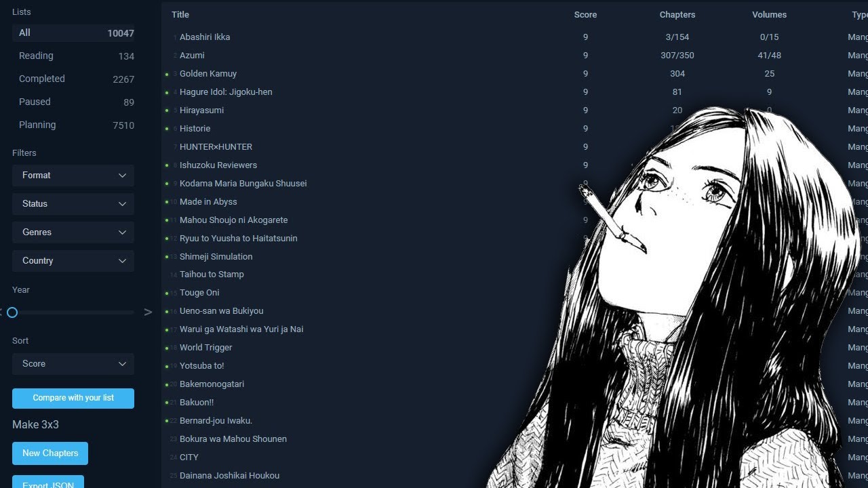Open Warui ga Watashi wa Yuri ja Nai
The width and height of the screenshot is (868, 488).
coord(241,329)
